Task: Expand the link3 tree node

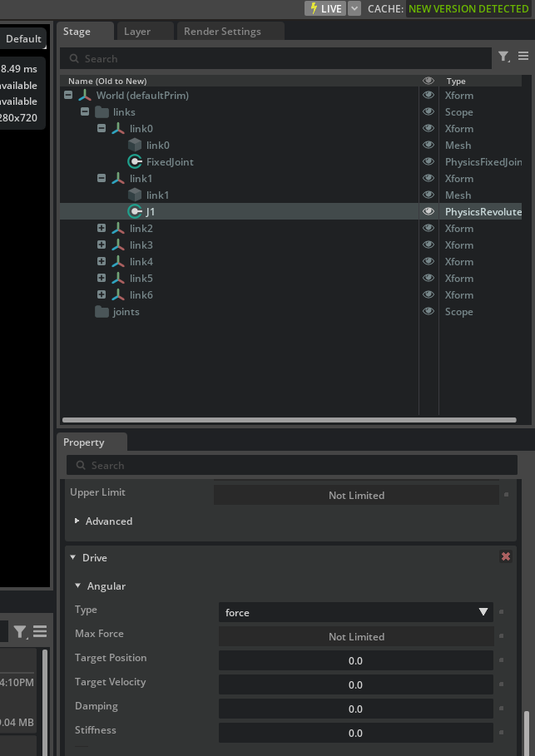Action: click(x=102, y=245)
